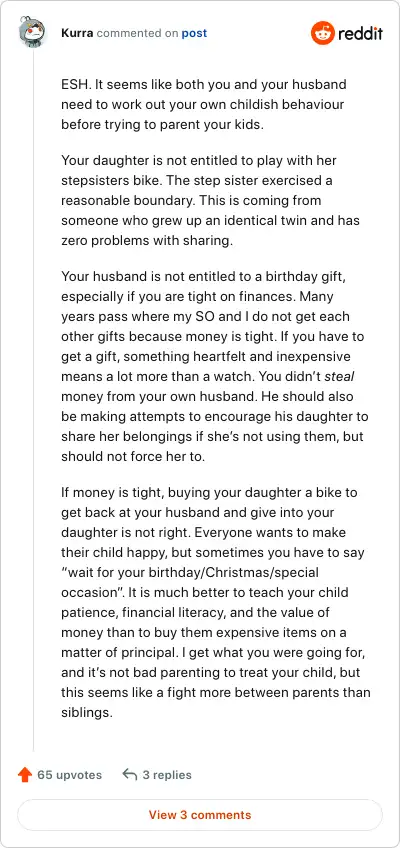Open Kurra's username profile link

77,33
